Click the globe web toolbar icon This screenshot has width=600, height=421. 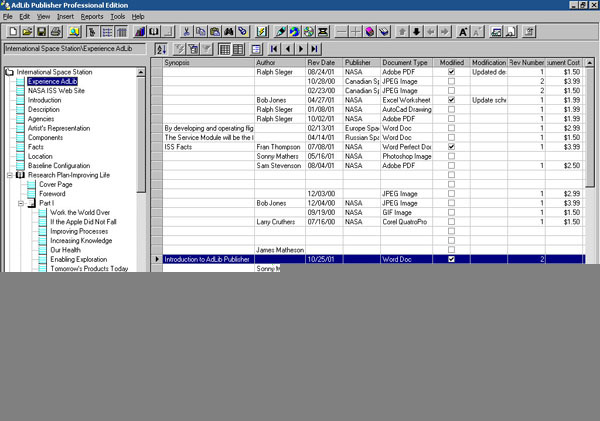click(294, 32)
